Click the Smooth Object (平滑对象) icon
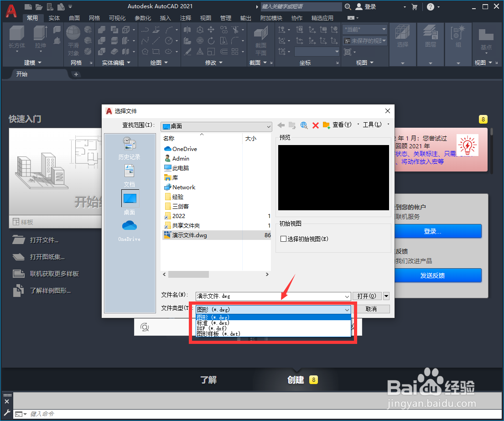The image size is (504, 421). pos(73,33)
